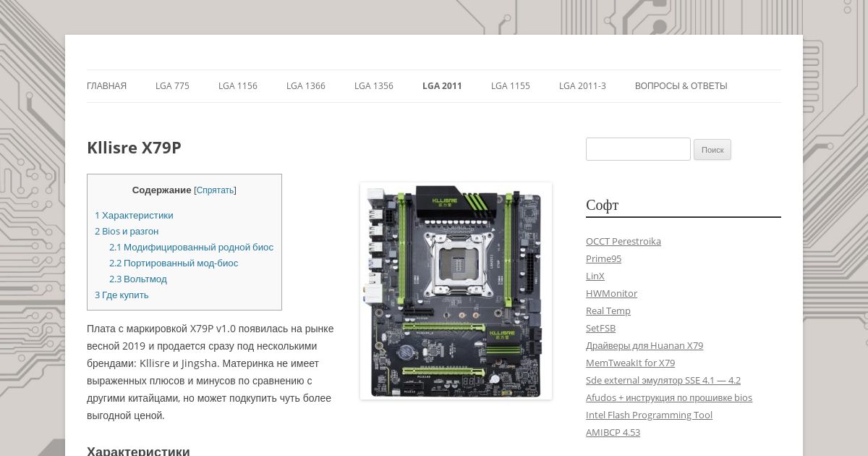Screen dimensions: 868x456
Task: Open the Prime95 software link
Action: coord(603,258)
